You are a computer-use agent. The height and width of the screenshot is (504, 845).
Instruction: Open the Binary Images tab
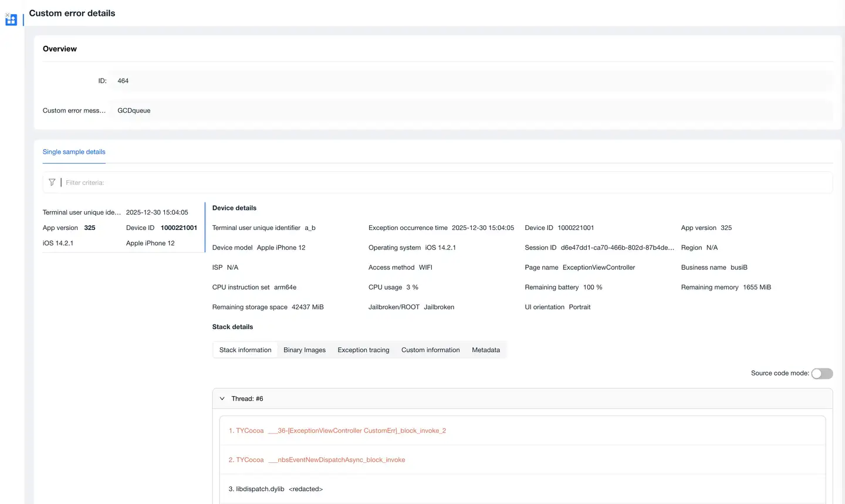tap(304, 350)
